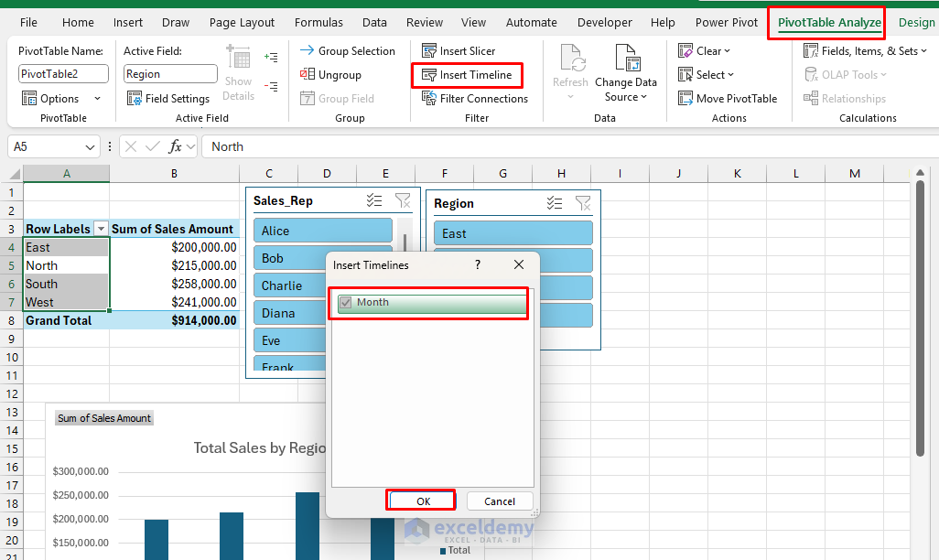Expand the Select dropdown

coord(706,74)
